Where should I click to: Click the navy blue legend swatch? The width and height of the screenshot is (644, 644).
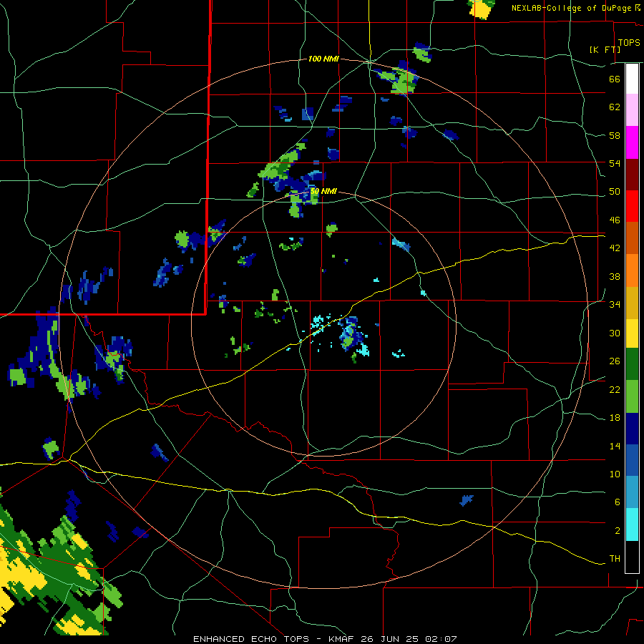[x=632, y=429]
